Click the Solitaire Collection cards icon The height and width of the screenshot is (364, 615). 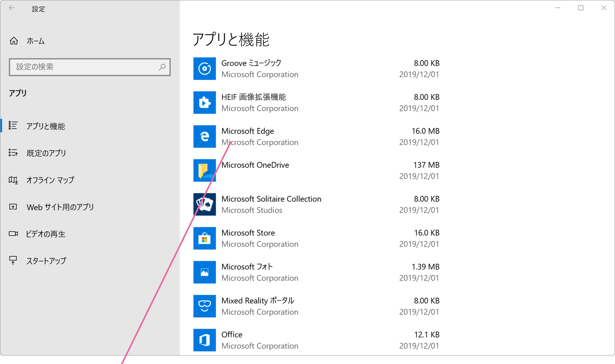204,204
